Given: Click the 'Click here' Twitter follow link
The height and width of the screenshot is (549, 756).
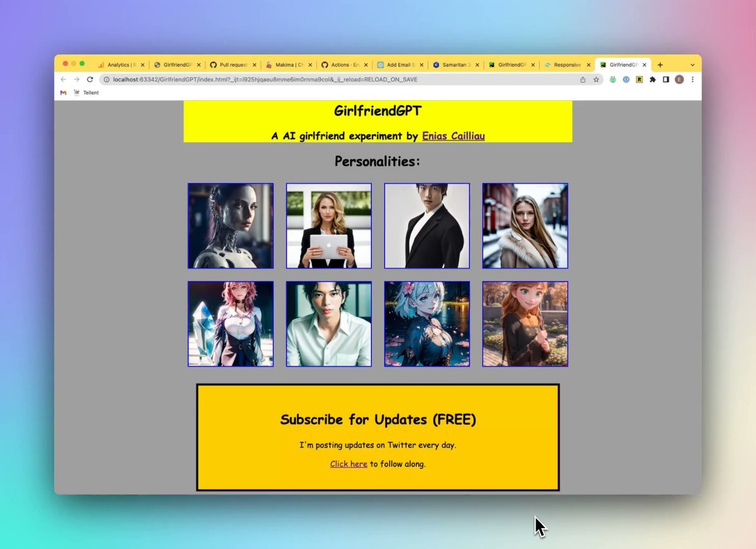Looking at the screenshot, I should (x=348, y=464).
